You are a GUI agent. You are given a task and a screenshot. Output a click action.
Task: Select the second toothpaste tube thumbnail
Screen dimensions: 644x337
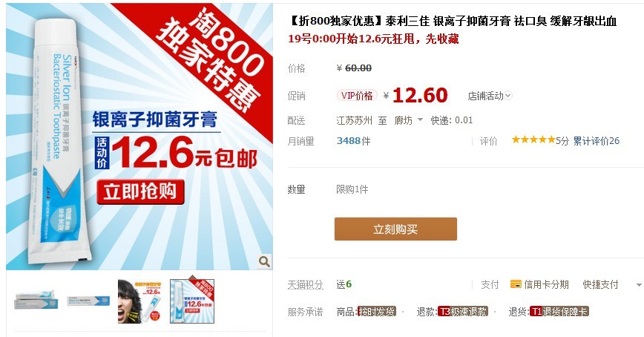(x=88, y=301)
